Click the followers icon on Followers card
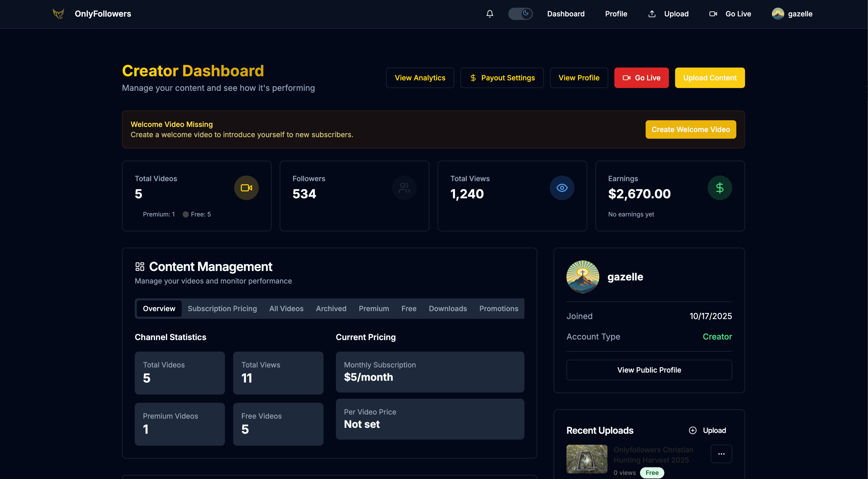 404,188
